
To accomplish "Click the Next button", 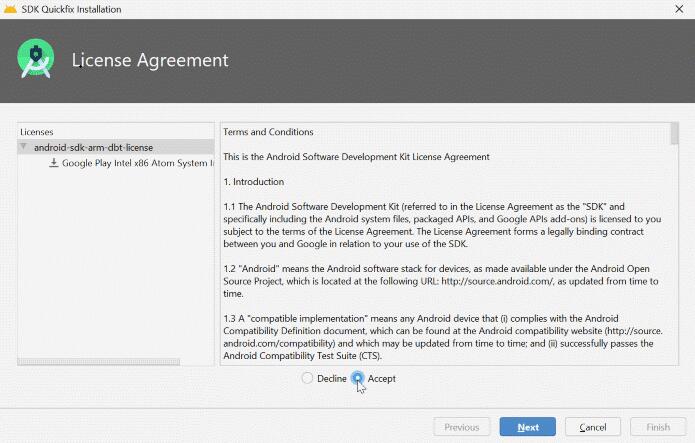I will pos(527,427).
